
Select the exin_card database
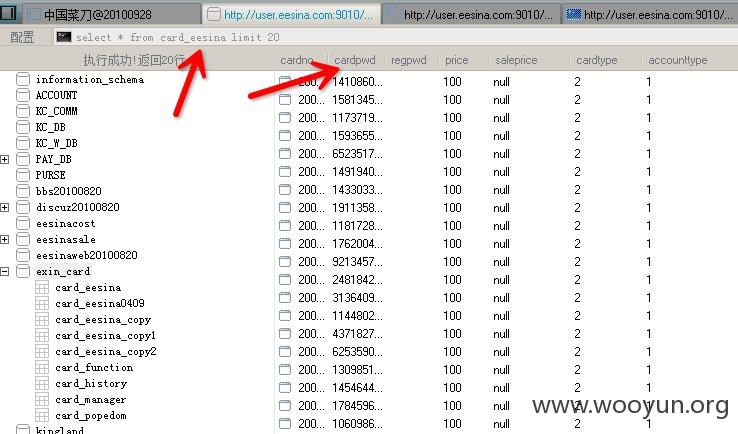tap(63, 271)
